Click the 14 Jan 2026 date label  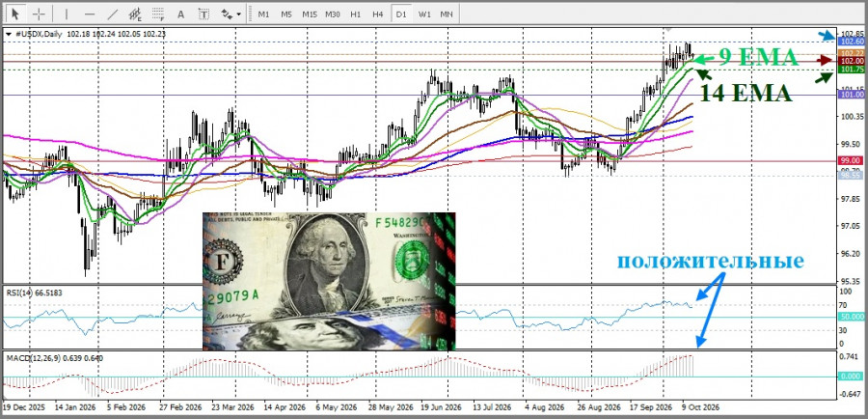pyautogui.click(x=74, y=406)
